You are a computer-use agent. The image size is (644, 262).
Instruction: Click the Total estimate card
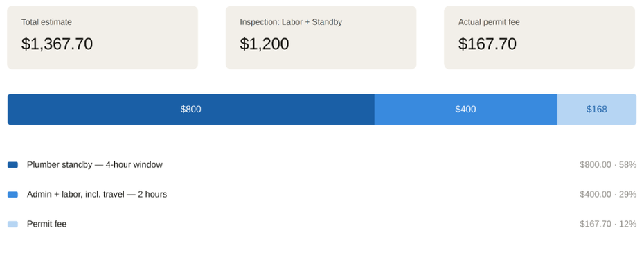tap(102, 37)
